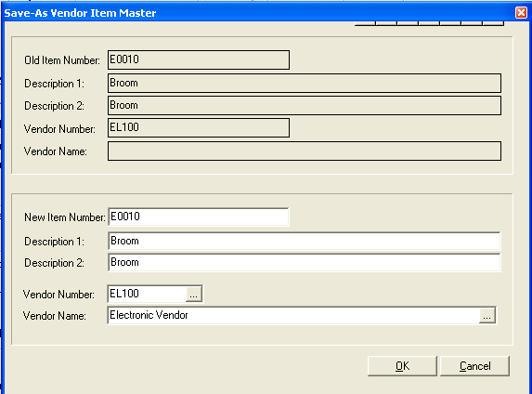This screenshot has width=532, height=394.
Task: Click the Cancel button
Action: pyautogui.click(x=474, y=366)
